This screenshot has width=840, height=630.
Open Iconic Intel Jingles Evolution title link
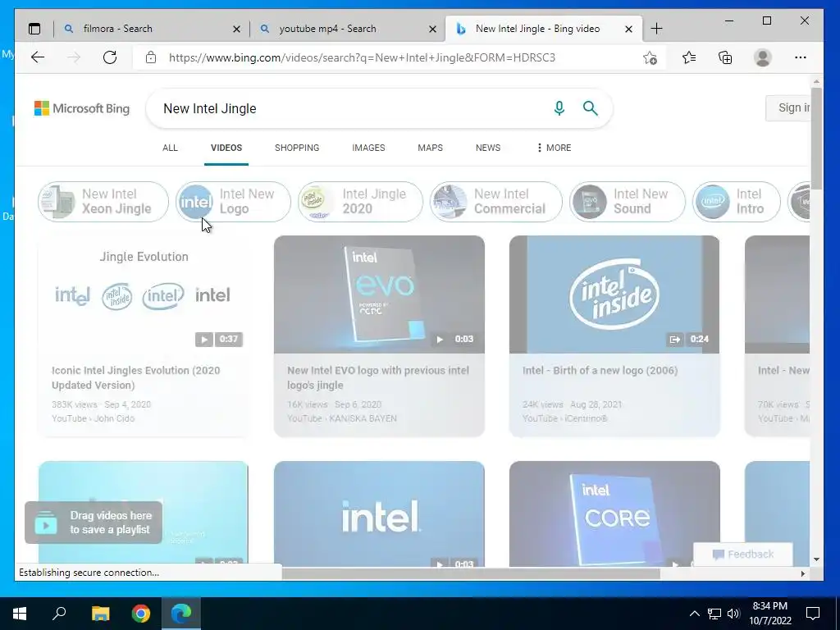pyautogui.click(x=136, y=377)
